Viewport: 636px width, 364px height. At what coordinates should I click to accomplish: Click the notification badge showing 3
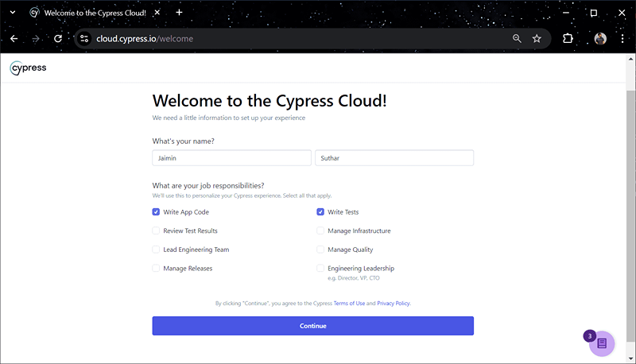(590, 336)
